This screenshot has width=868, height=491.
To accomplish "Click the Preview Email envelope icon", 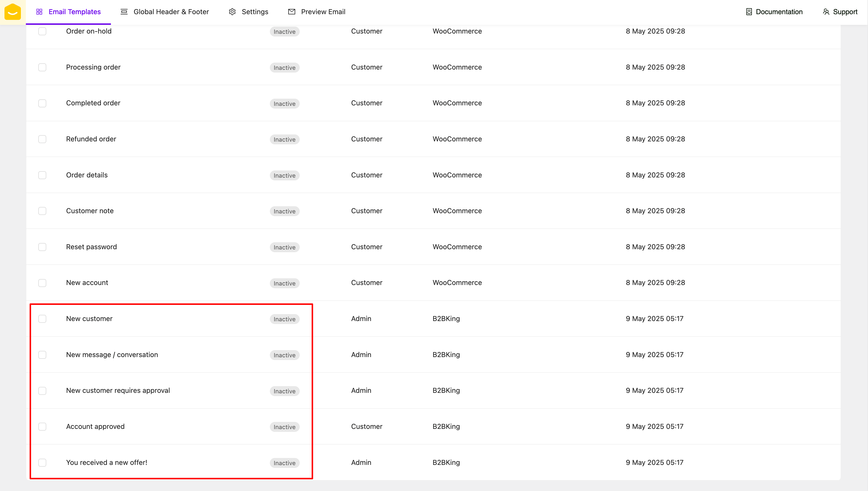I will point(291,12).
